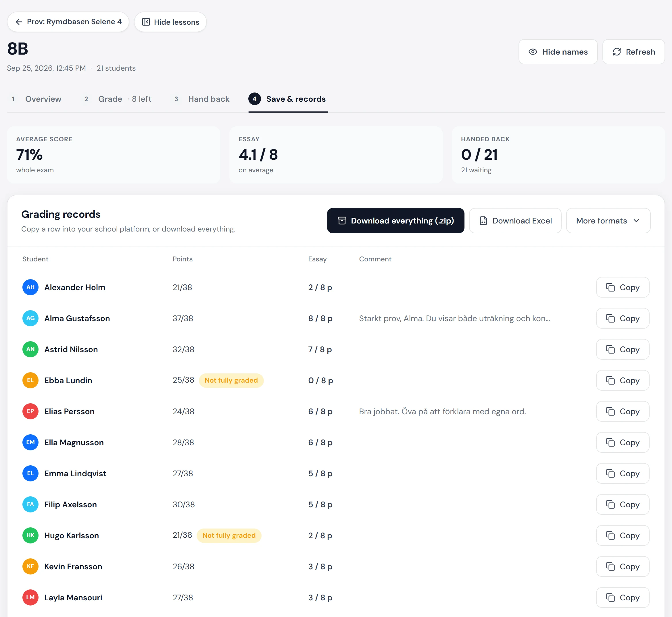Copy Layla Mansouri's row
Image resolution: width=672 pixels, height=617 pixels.
(623, 598)
